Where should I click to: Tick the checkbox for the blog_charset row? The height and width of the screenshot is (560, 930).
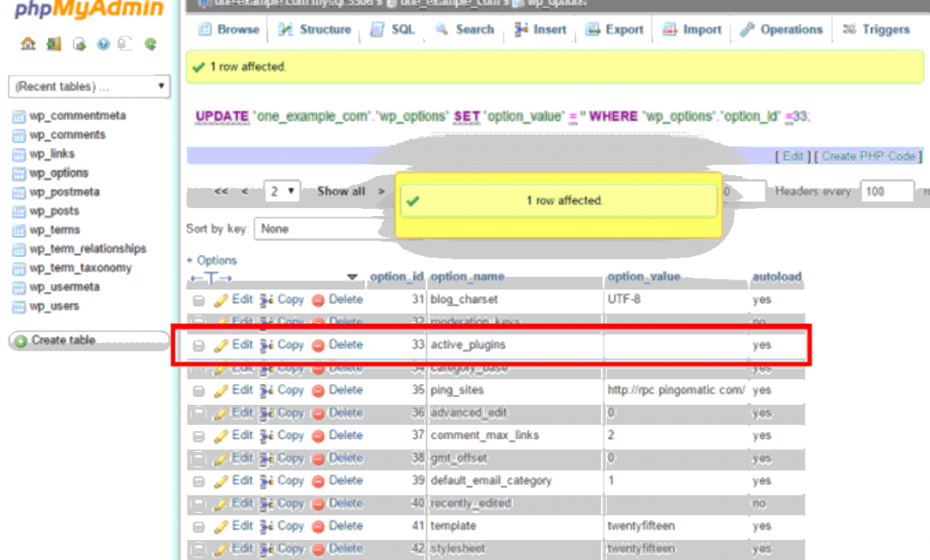198,300
